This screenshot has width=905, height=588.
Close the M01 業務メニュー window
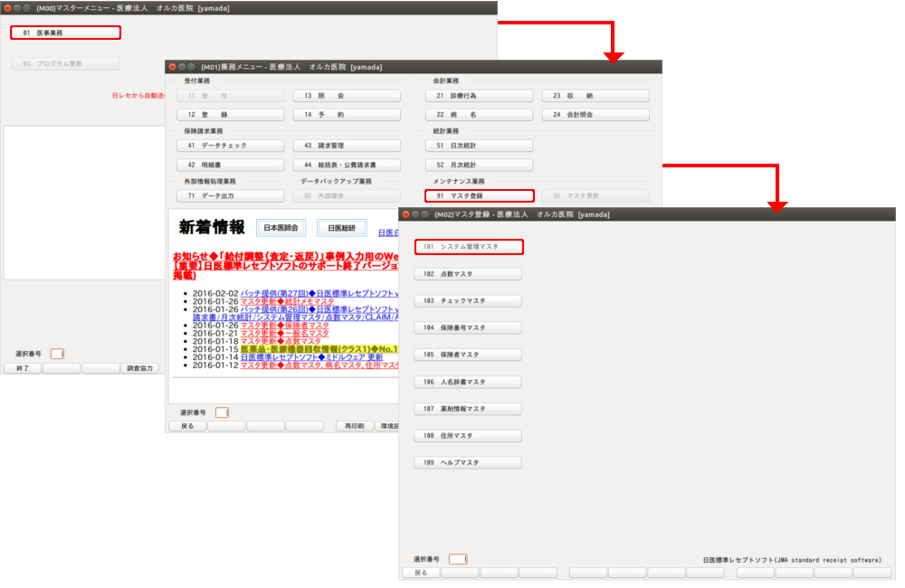173,67
